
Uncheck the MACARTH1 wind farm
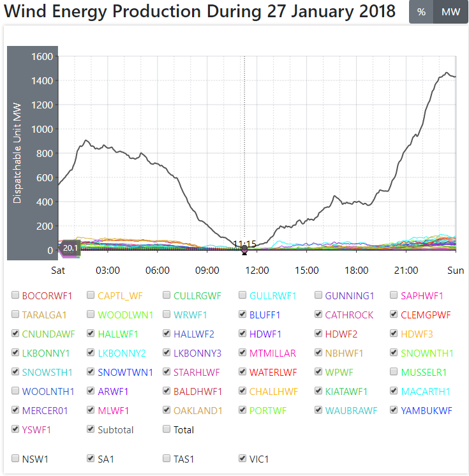click(x=395, y=391)
